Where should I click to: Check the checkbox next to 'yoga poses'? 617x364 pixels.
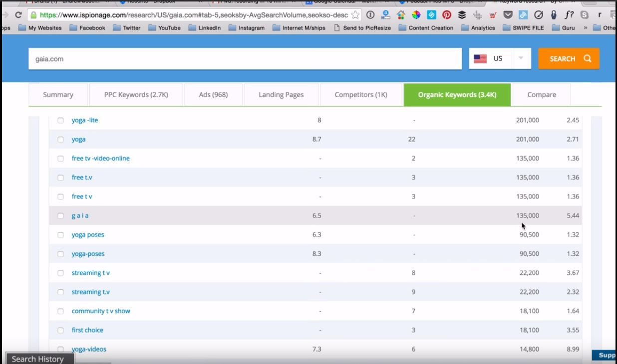click(x=60, y=234)
